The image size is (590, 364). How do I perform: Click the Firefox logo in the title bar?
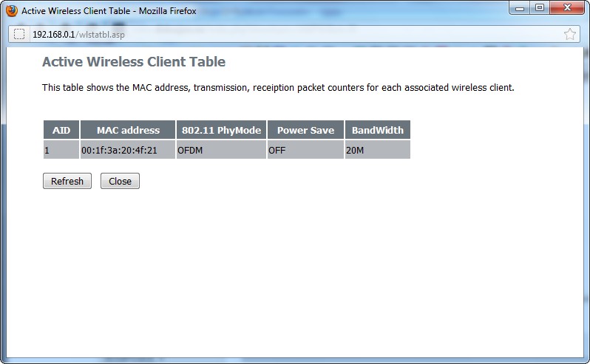(12, 10)
